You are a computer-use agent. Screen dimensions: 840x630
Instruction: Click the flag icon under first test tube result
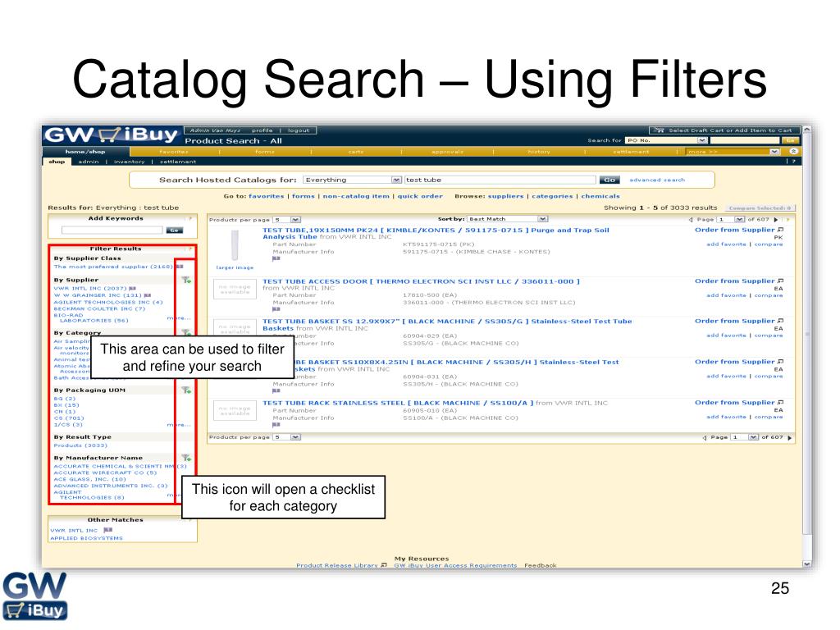(276, 258)
